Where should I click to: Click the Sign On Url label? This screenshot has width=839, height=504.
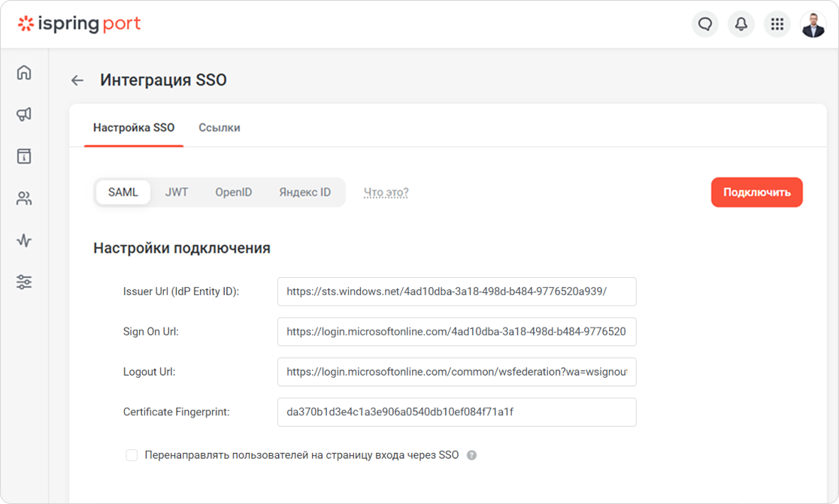(151, 332)
